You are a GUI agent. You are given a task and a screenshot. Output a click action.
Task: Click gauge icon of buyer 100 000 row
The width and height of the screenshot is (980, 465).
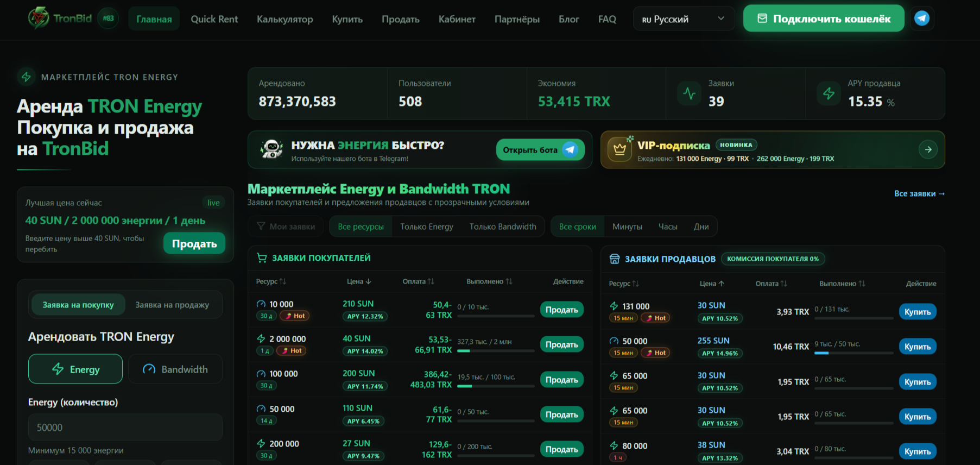(261, 374)
